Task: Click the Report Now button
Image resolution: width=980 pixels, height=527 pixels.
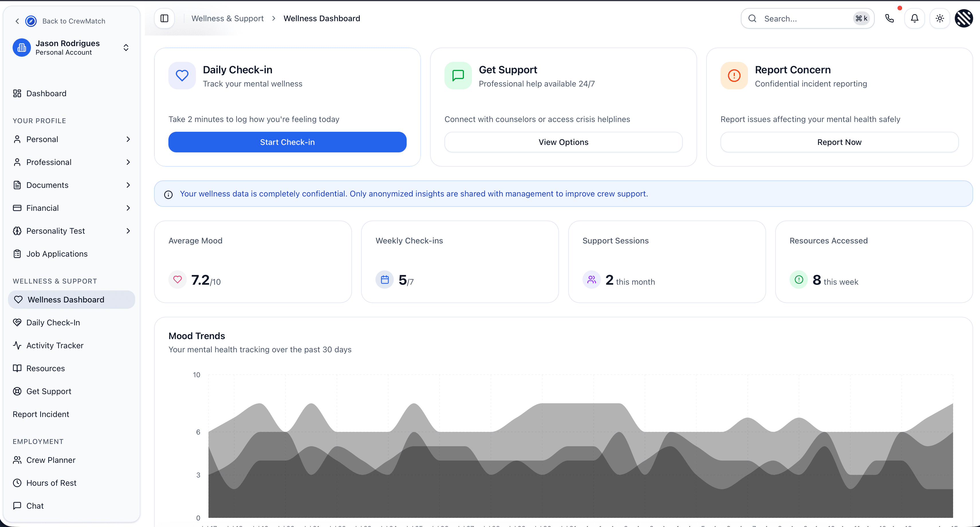Action: click(x=839, y=142)
